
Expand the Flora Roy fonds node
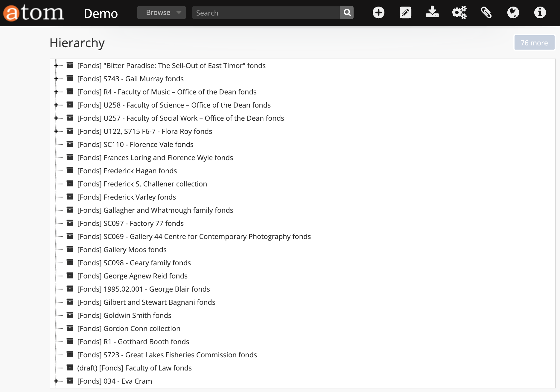click(56, 131)
